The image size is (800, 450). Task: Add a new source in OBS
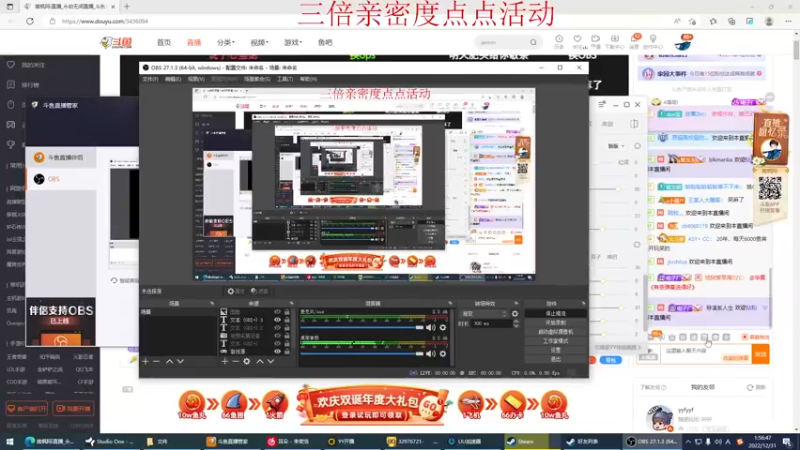224,361
